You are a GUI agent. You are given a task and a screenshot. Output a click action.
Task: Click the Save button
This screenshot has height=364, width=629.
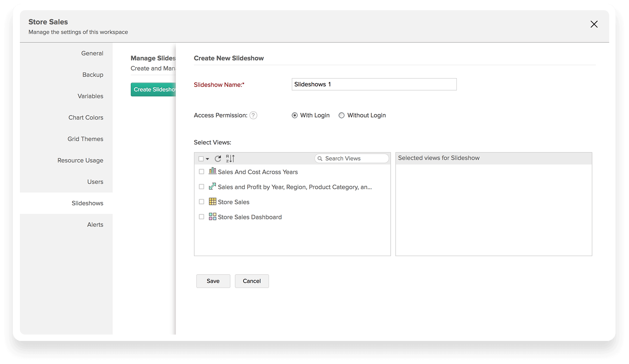(213, 281)
